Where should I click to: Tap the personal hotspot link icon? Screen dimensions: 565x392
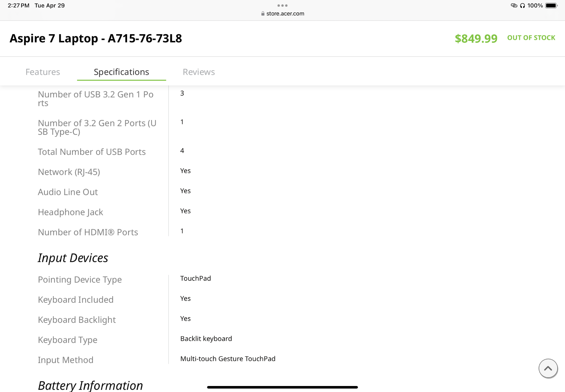click(514, 6)
